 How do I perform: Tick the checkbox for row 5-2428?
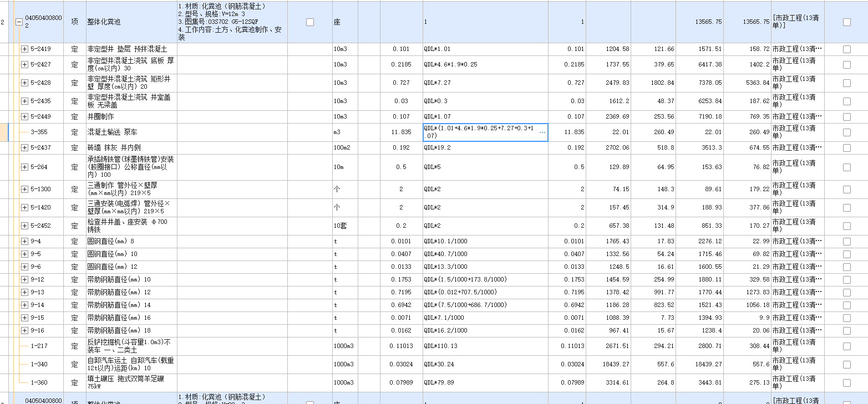click(x=846, y=83)
